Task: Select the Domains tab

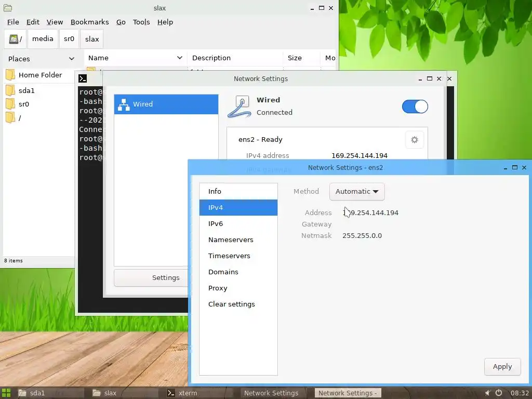Action: click(x=238, y=272)
